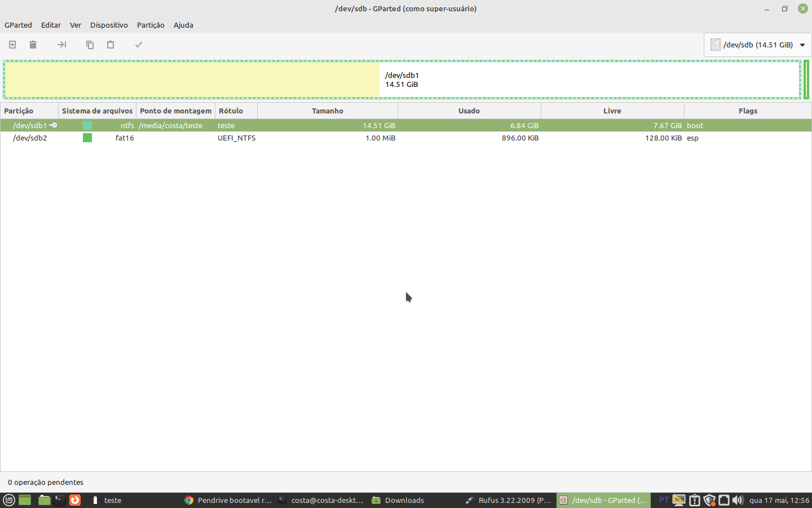
Task: Open the GParted menu
Action: click(x=18, y=25)
